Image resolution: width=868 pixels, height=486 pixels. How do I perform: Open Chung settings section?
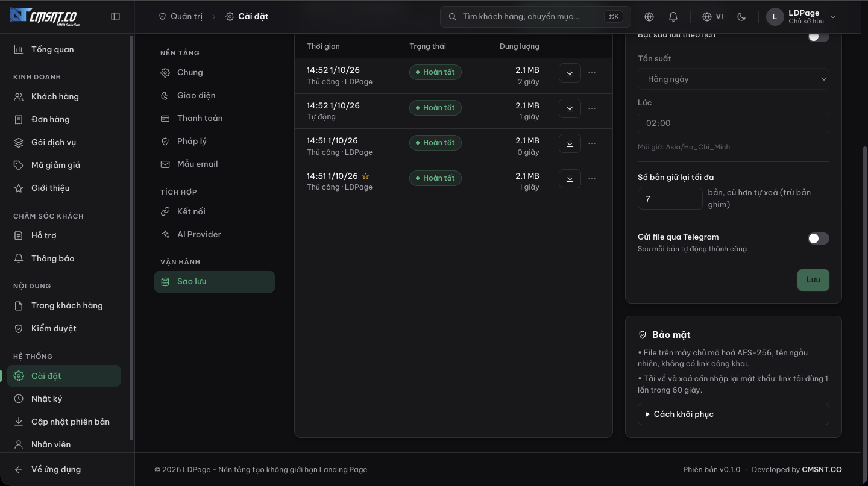(x=214, y=72)
